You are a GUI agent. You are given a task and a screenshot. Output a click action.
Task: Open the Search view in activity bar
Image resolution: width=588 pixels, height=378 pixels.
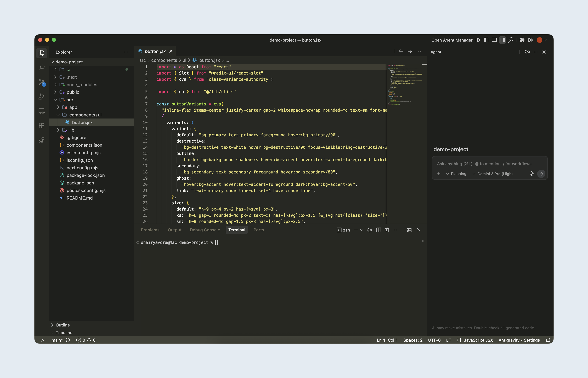42,67
